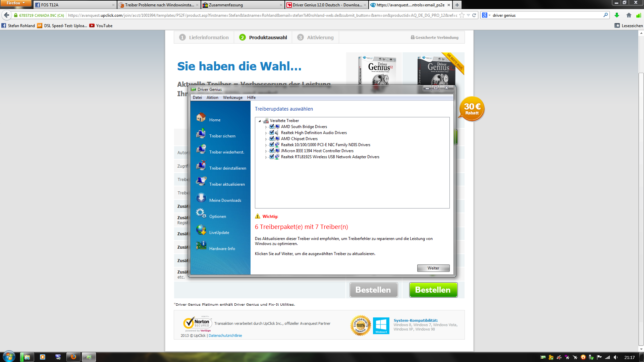Click the Optionen gears icon
Screen dimensions: 644x362
tap(201, 214)
